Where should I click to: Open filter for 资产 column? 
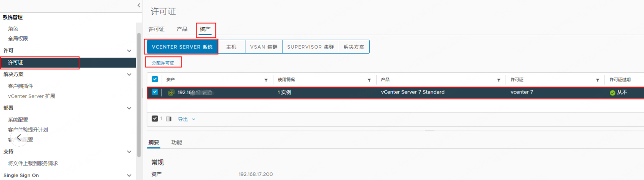[x=266, y=80]
